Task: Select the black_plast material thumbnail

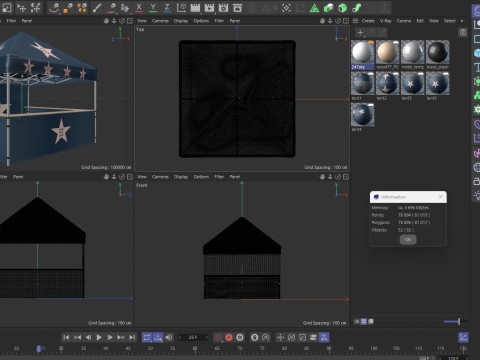Action: 438,52
